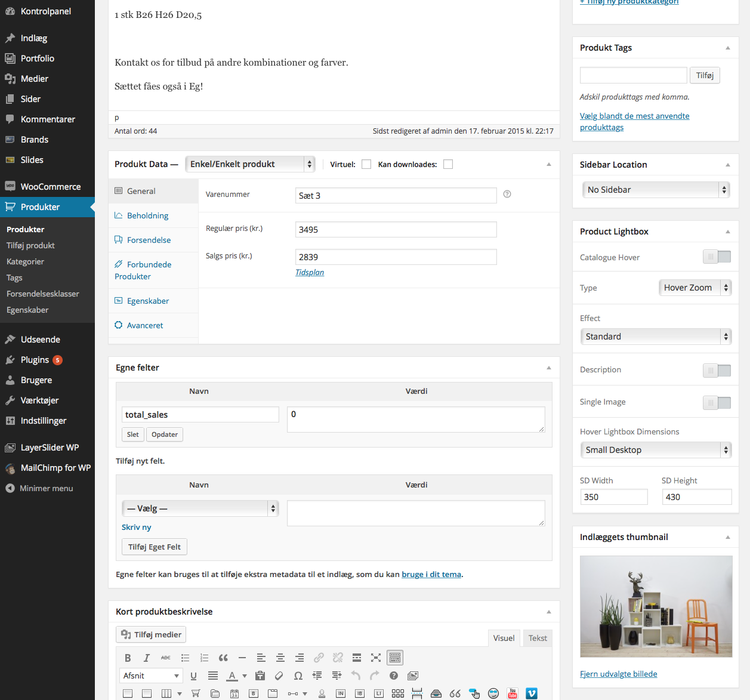
Task: Click the YouTube shortcode icon
Action: (513, 693)
